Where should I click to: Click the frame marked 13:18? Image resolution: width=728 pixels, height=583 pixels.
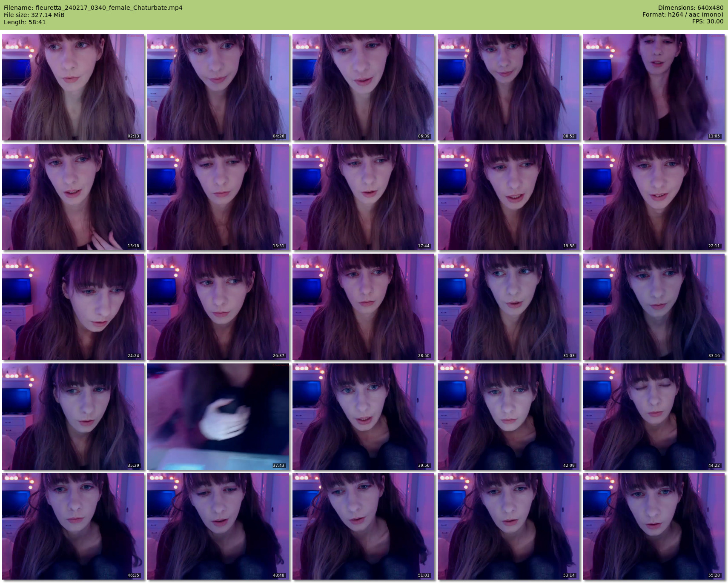(x=73, y=197)
